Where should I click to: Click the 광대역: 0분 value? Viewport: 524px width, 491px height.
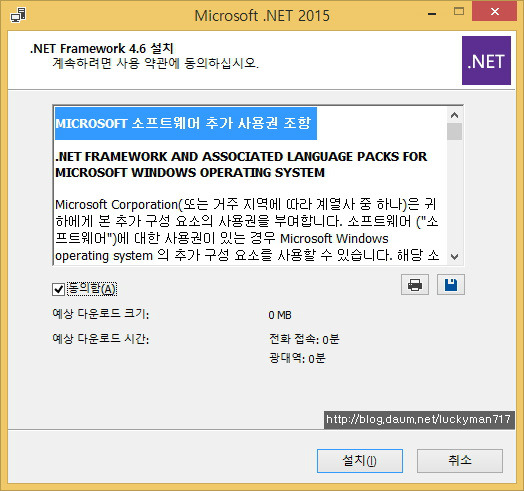tap(297, 358)
